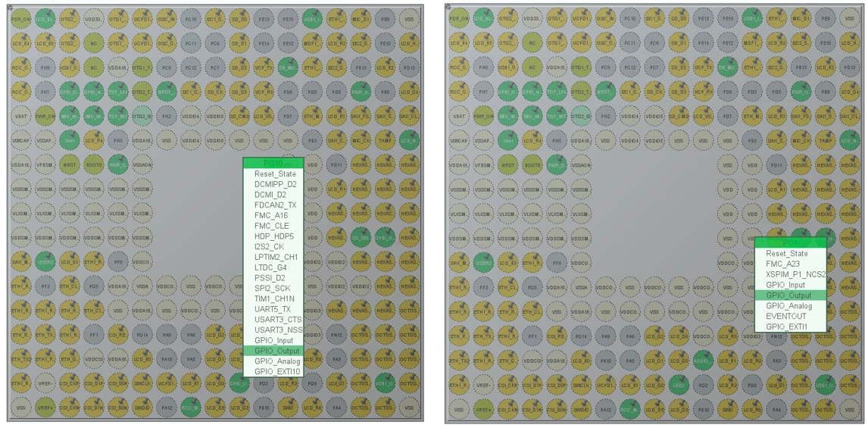Choose UART5_TX for PG10
The image size is (868, 425).
pos(273,309)
